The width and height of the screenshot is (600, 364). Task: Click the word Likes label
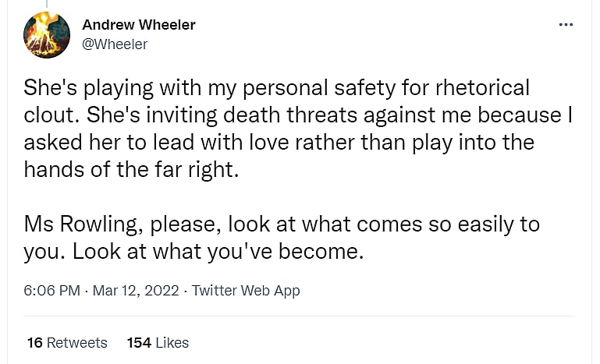point(172,342)
